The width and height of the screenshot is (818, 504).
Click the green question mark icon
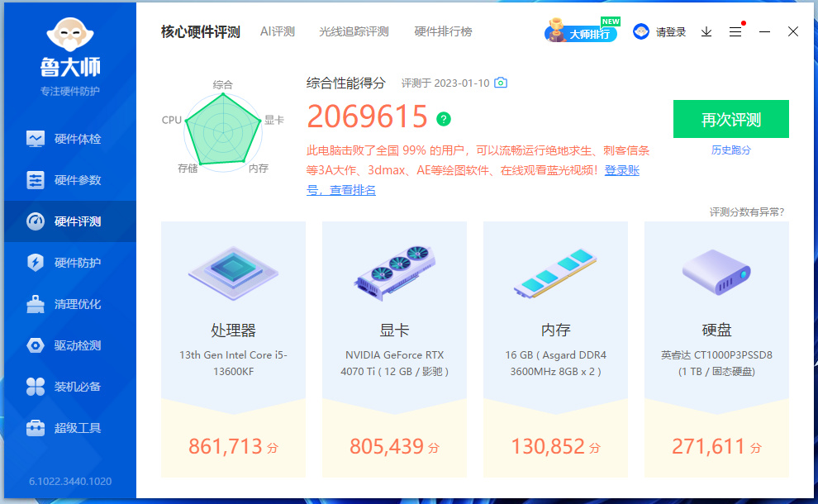[444, 120]
